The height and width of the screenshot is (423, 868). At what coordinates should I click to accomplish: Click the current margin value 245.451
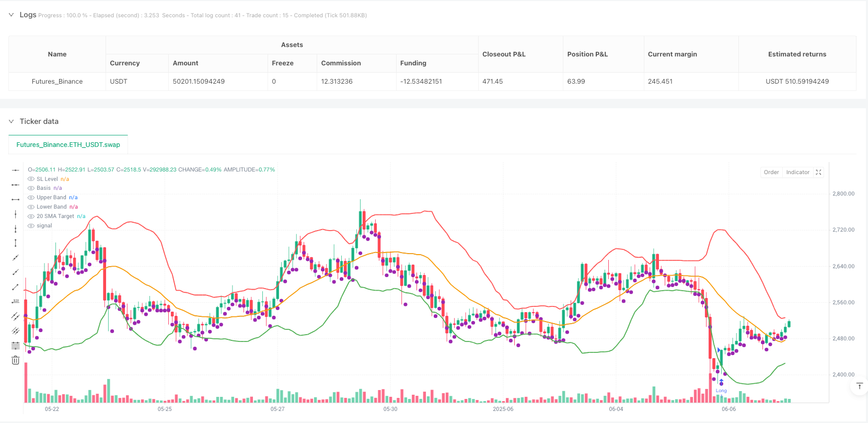661,82
